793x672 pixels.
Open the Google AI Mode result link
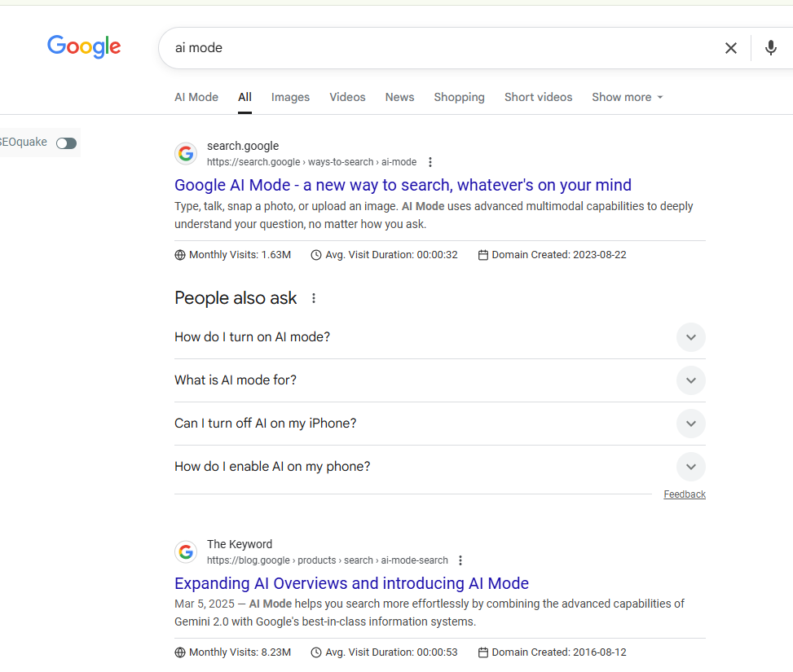pyautogui.click(x=403, y=185)
